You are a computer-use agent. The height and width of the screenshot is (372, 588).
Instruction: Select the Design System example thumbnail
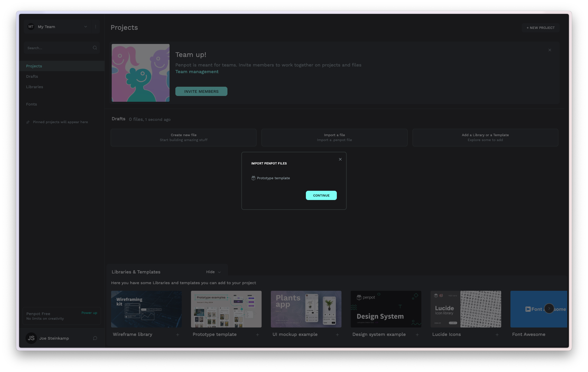[x=386, y=309]
